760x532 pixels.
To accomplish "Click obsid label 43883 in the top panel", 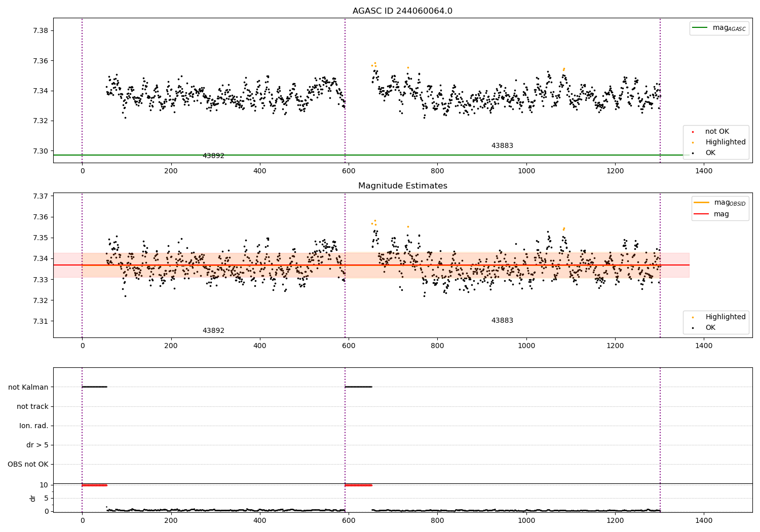I will click(x=502, y=146).
